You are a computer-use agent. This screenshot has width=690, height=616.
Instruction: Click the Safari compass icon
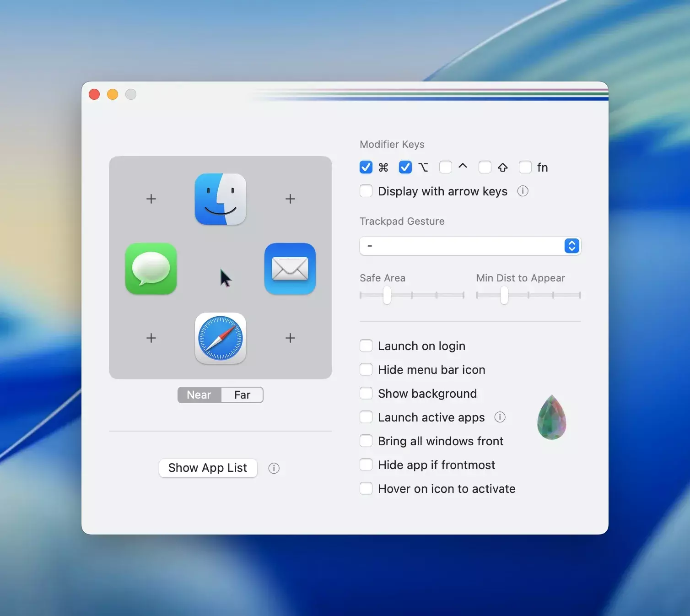220,338
